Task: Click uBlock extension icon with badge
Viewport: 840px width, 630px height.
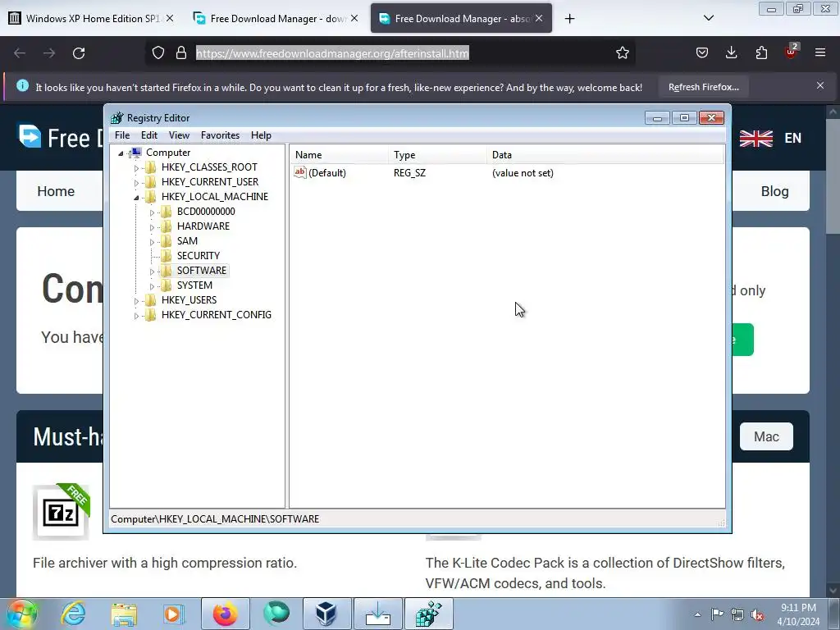Action: coord(792,52)
